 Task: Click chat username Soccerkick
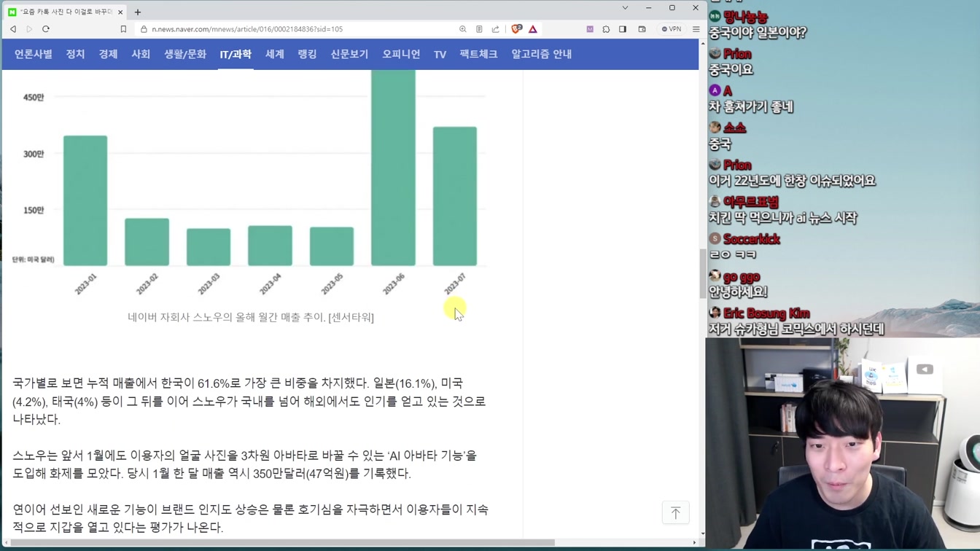tap(752, 239)
